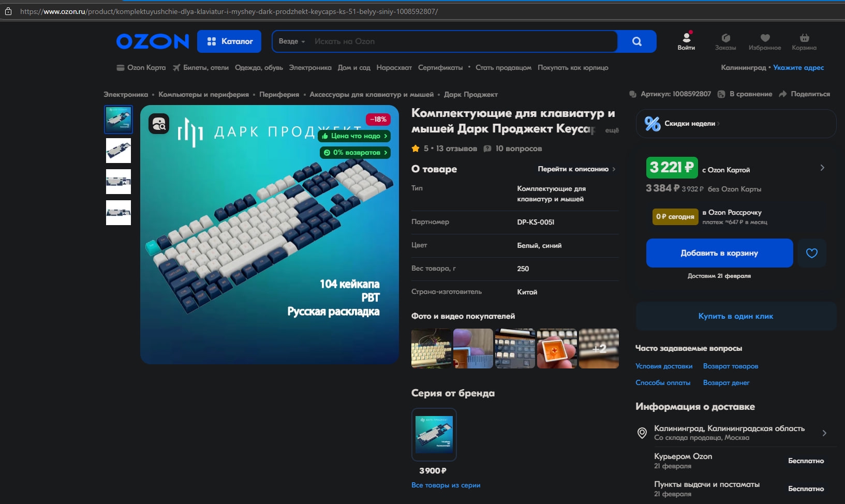This screenshot has width=845, height=504.
Task: Open Корзина cart icon
Action: 804,42
